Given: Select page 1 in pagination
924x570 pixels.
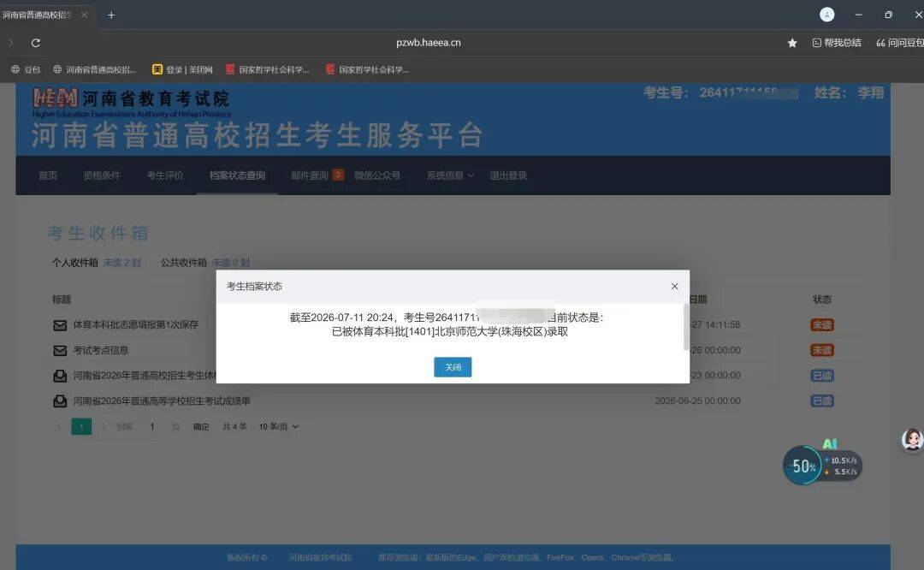Looking at the screenshot, I should tap(81, 426).
